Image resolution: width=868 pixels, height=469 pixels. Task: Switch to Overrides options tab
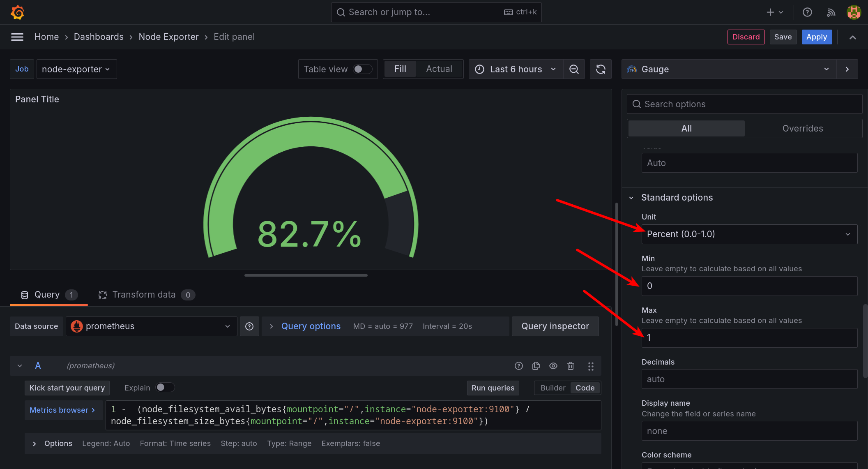(803, 129)
